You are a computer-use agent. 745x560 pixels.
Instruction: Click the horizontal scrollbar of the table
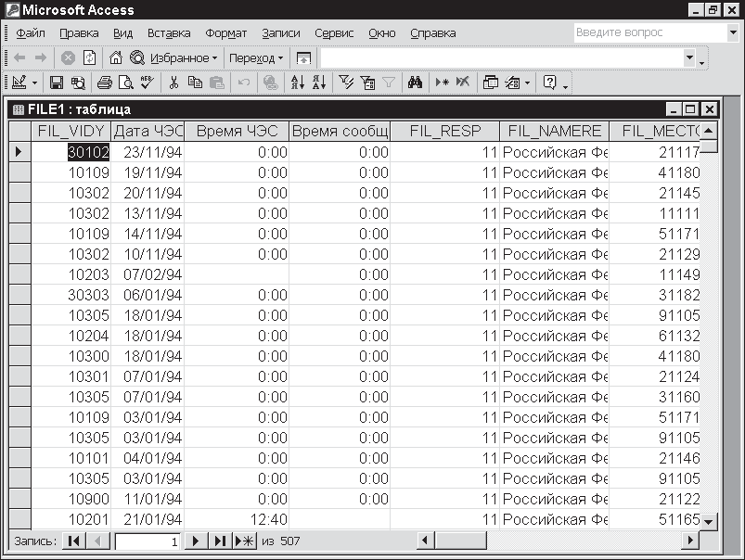[557, 541]
